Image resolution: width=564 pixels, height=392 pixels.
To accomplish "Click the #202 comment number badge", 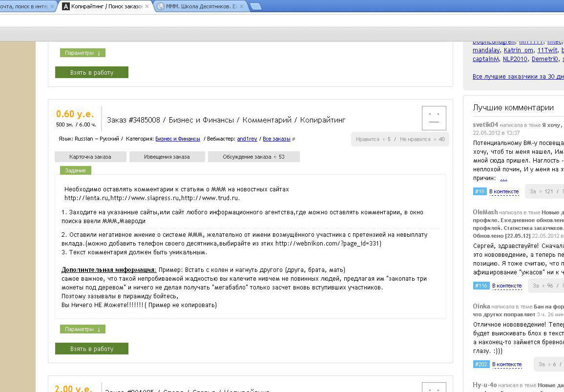I will (x=480, y=364).
